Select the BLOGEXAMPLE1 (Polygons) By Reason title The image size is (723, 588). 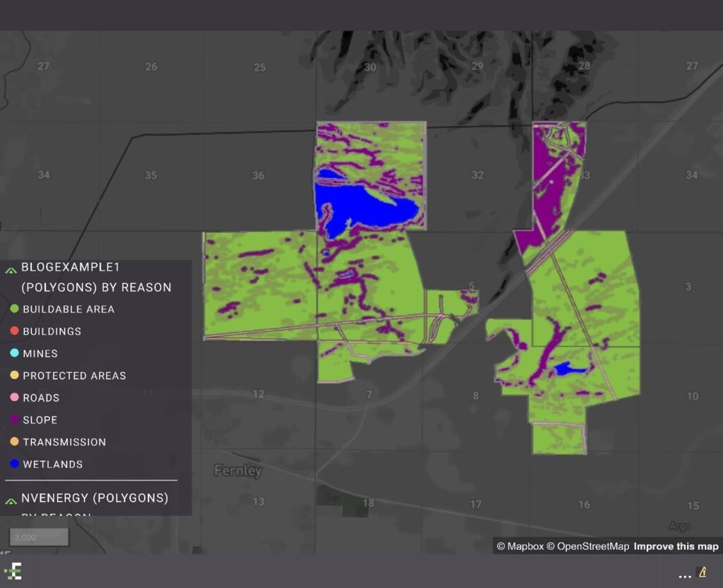[x=96, y=277]
